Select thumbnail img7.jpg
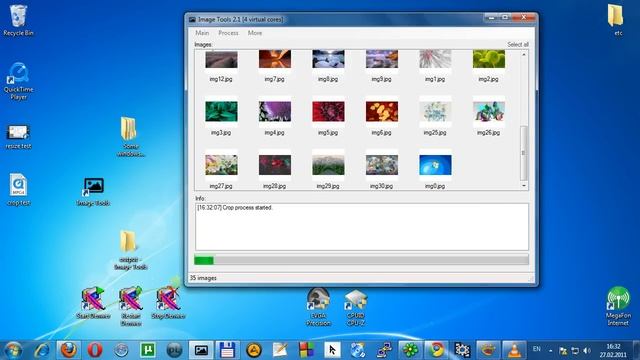The height and width of the screenshot is (360, 640). tap(275, 65)
